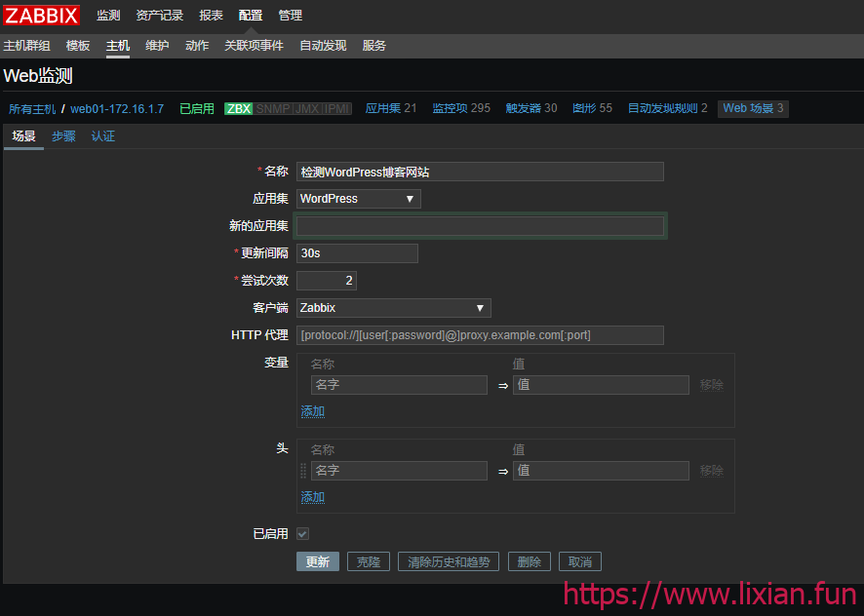The image size is (864, 616).
Task: Click the IPMI availability badge
Action: point(336,108)
